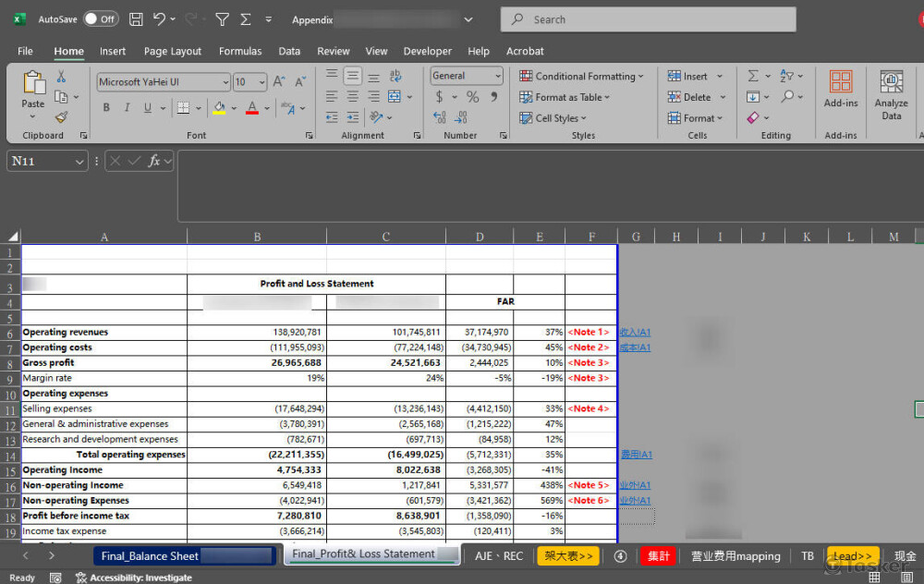Click the Percent Style icon

coord(472,97)
